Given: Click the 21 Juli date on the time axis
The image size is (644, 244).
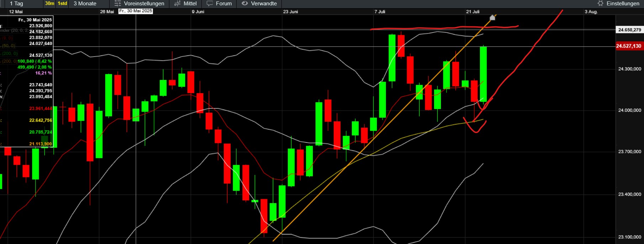Looking at the screenshot, I should coord(473,12).
